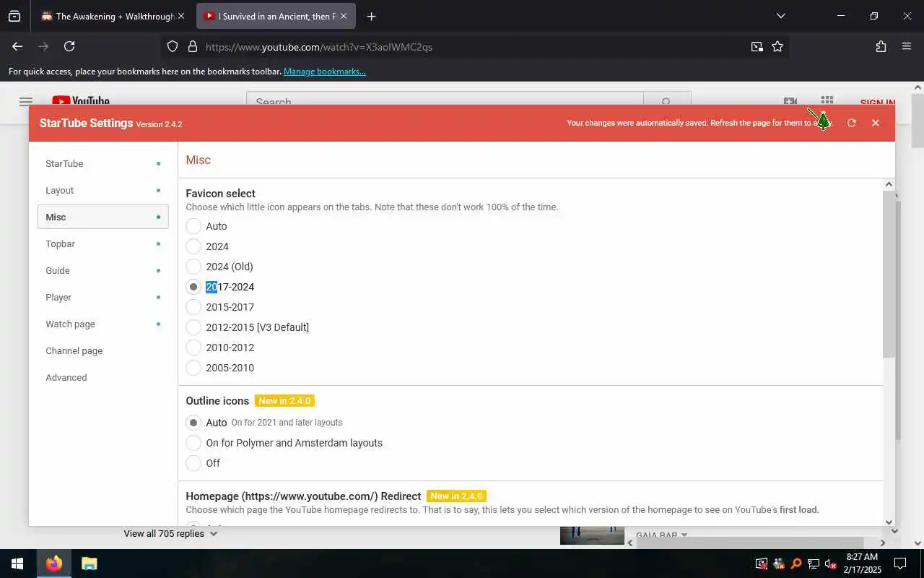The image size is (924, 578).
Task: Switch to I Survived in an Ancient tab
Action: (275, 16)
